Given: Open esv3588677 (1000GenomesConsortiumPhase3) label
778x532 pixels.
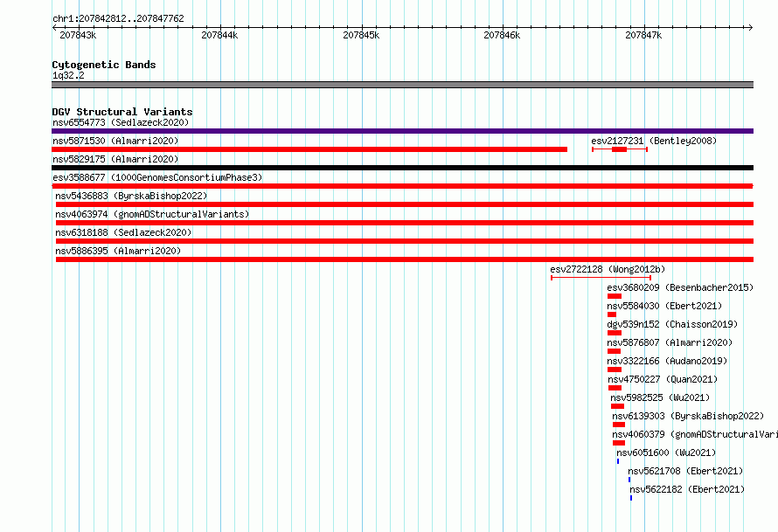Looking at the screenshot, I should 157,177.
